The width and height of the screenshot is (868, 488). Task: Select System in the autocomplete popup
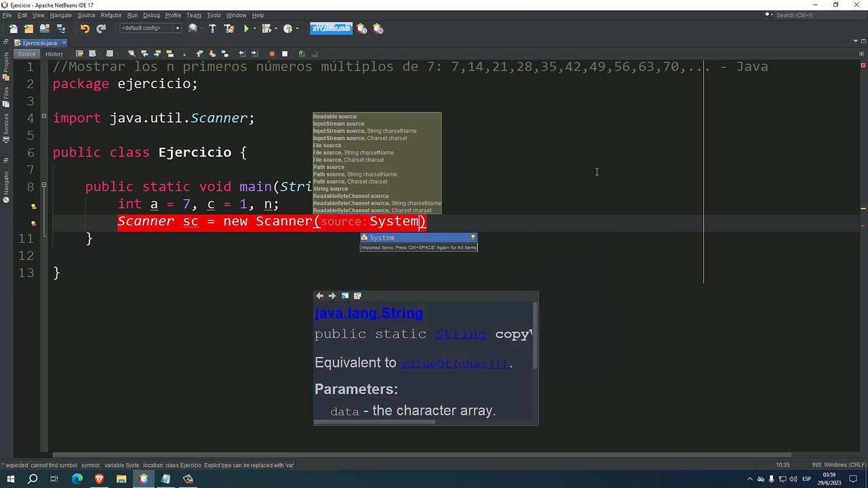(x=418, y=237)
